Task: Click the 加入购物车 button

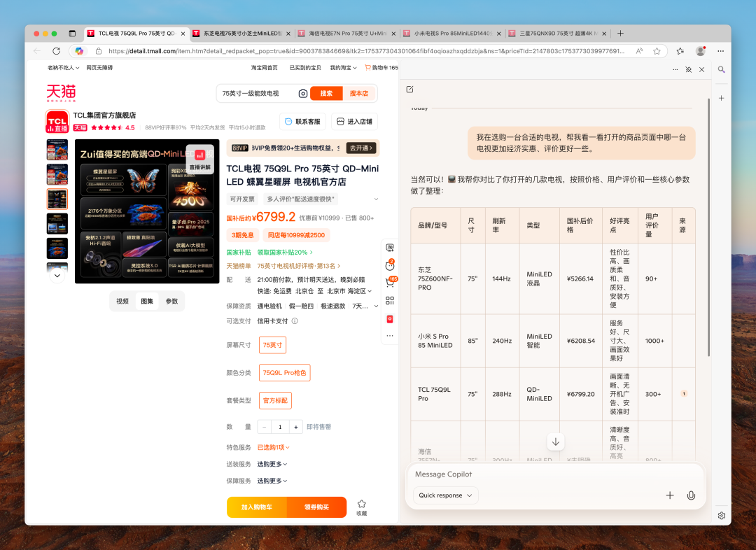Action: [257, 507]
